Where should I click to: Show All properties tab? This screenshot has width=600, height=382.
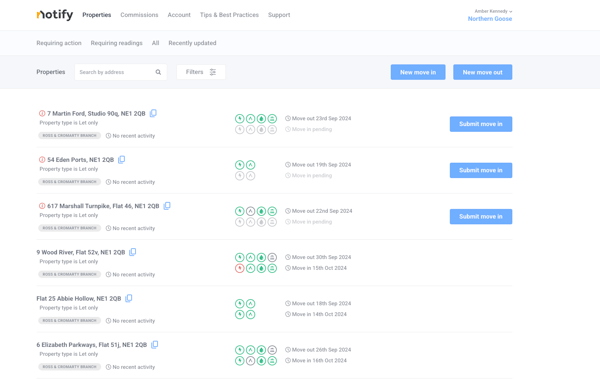155,43
